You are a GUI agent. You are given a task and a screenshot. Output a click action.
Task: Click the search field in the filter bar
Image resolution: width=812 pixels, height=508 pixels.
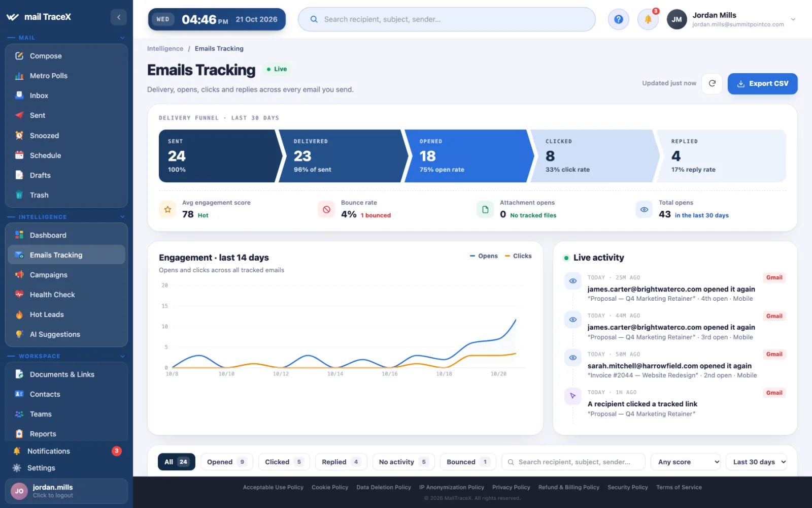(x=573, y=462)
